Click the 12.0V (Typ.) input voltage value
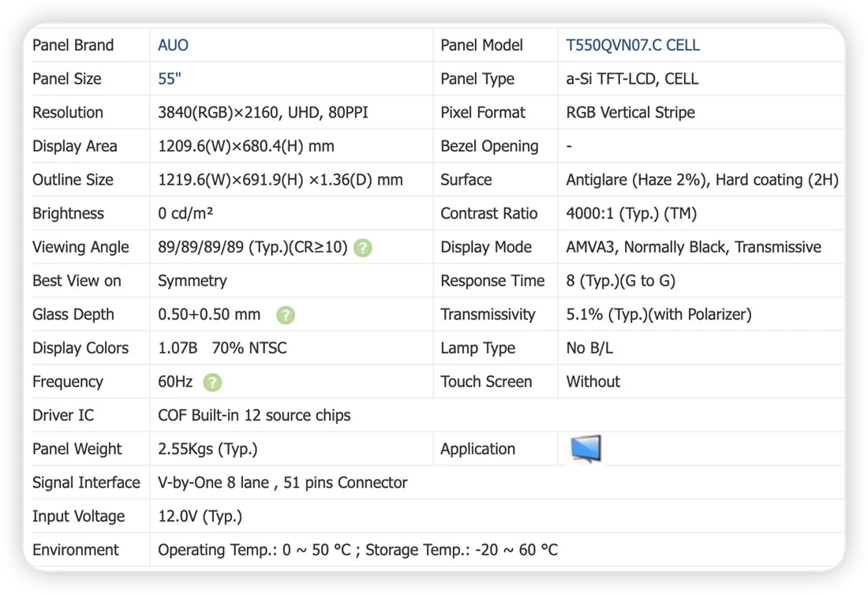The height and width of the screenshot is (594, 868). point(200,517)
